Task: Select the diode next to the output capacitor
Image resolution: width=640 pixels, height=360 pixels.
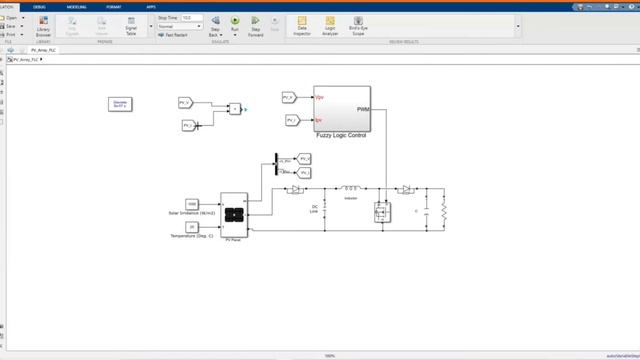Action: 406,189
